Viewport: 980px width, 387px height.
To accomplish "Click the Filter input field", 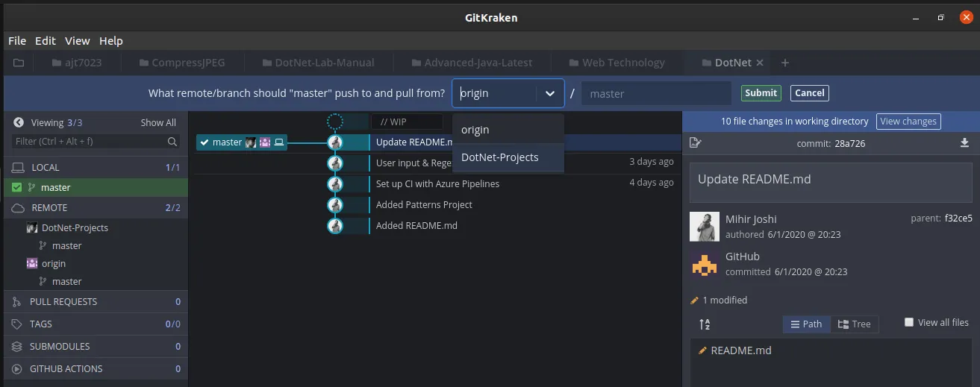I will coord(96,141).
